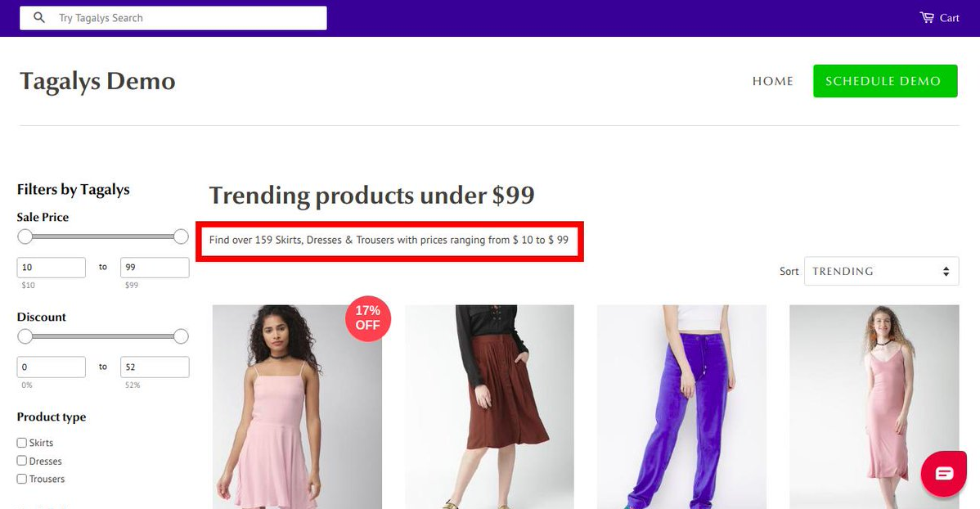Click the Sale Price maximum slider handle
Image resolution: width=980 pixels, height=509 pixels.
click(x=182, y=236)
